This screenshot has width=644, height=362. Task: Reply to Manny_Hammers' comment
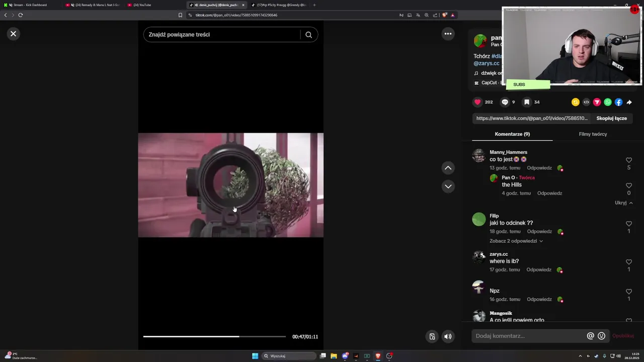539,168
